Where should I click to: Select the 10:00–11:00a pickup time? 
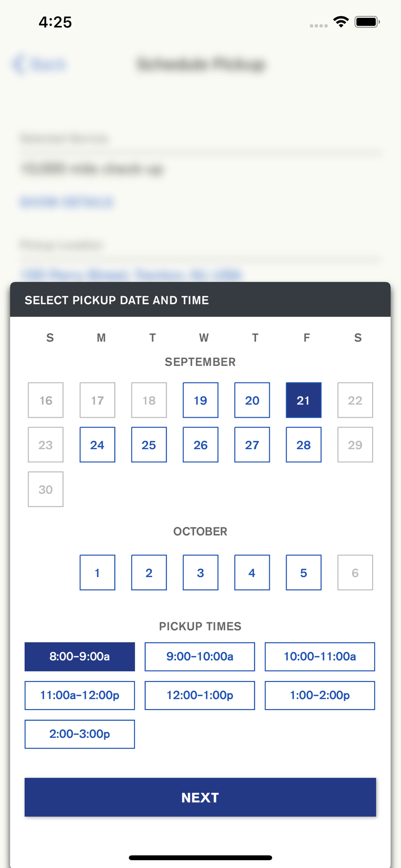point(320,657)
